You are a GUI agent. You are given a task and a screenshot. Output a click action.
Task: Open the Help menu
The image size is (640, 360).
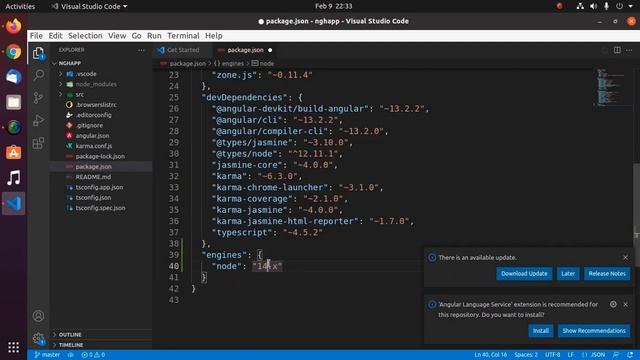[x=213, y=36]
